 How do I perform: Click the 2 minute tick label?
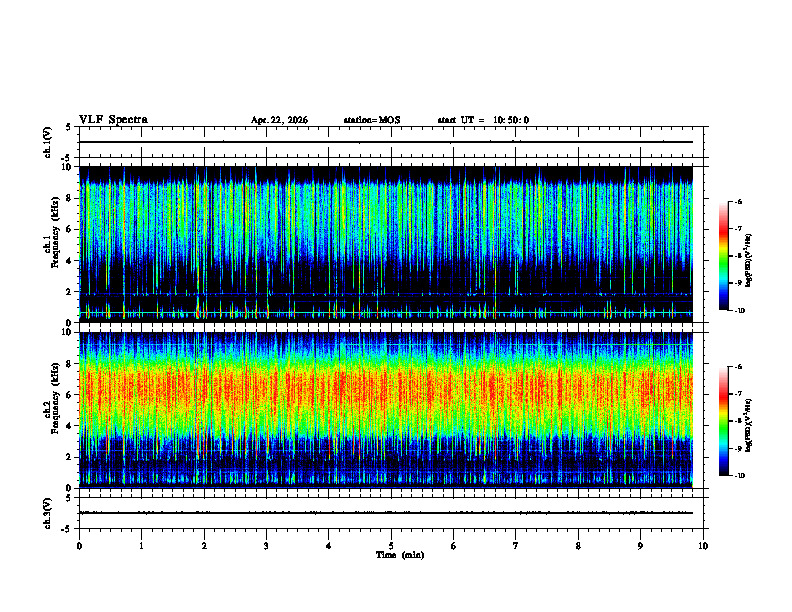tap(204, 546)
